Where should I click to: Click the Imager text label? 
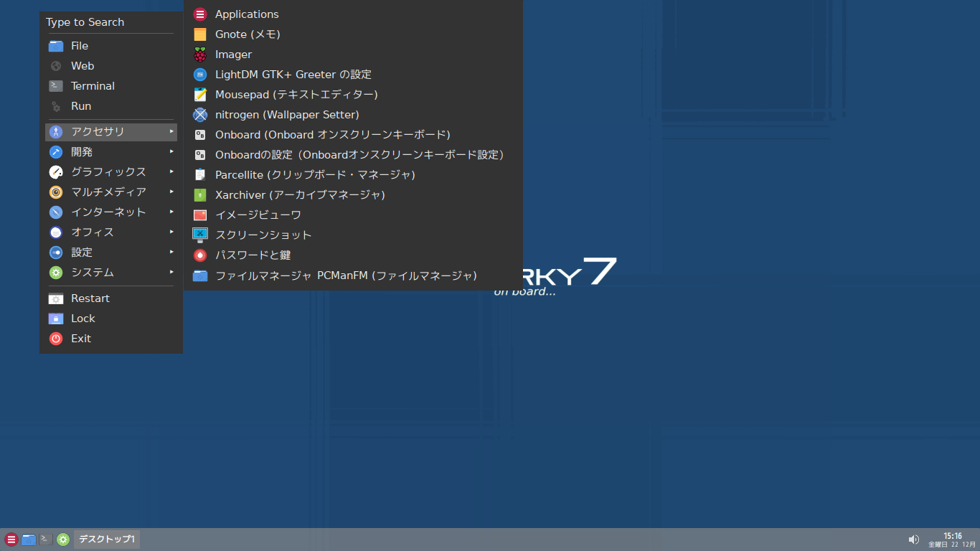click(233, 55)
